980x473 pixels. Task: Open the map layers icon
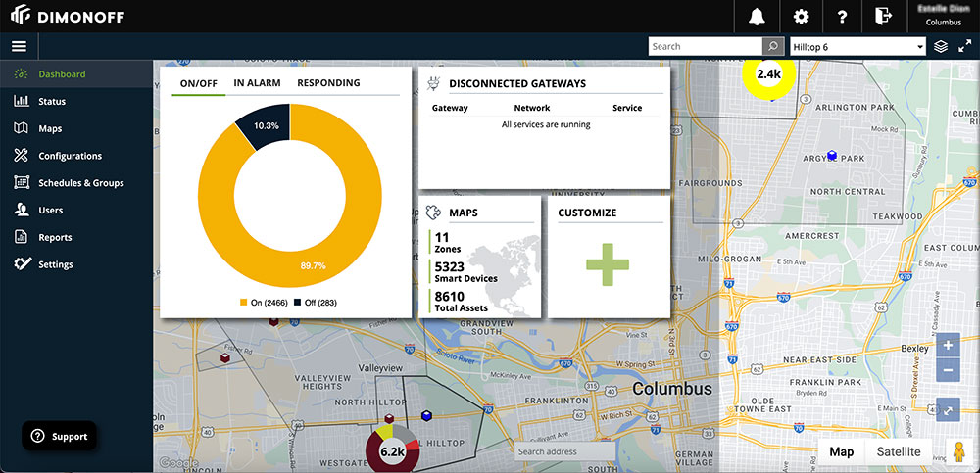pyautogui.click(x=941, y=46)
